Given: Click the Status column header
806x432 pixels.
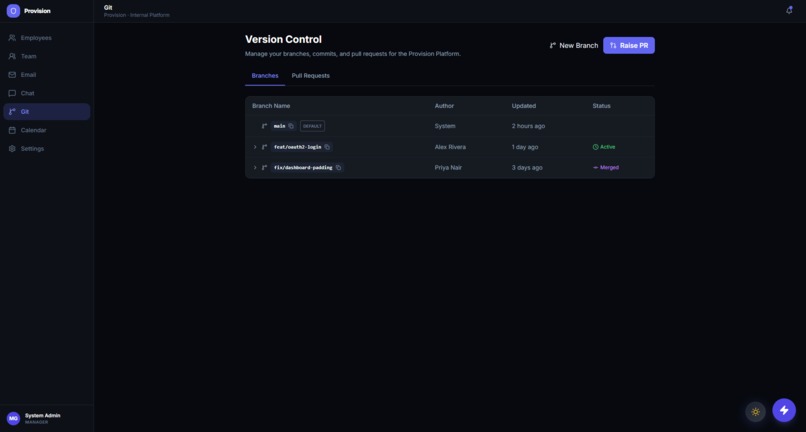Looking at the screenshot, I should coord(601,106).
